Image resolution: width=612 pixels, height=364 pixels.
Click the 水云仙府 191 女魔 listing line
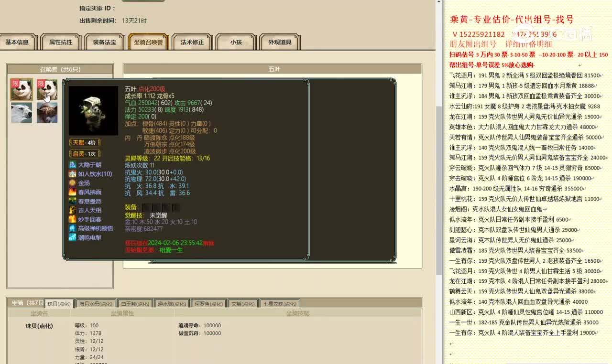pos(525,106)
